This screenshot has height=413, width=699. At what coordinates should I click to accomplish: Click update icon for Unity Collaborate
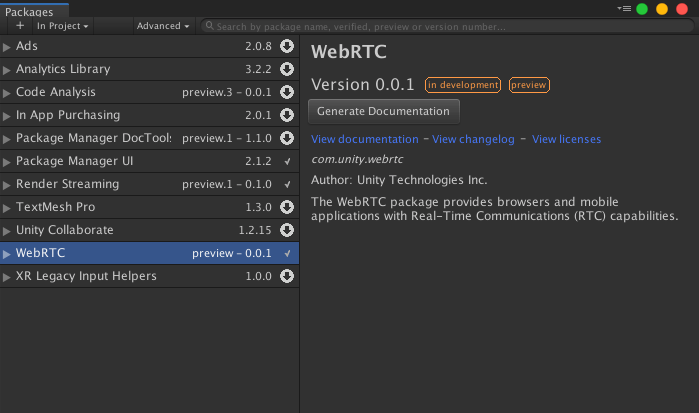click(x=287, y=230)
